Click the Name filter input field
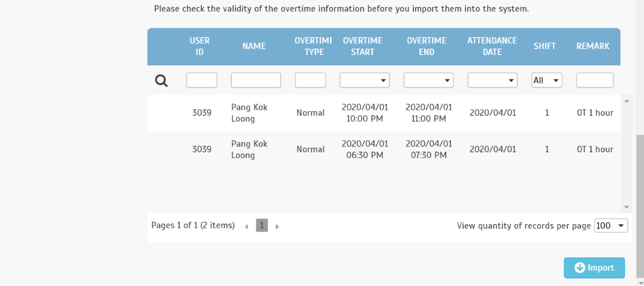644x286 pixels. (x=256, y=80)
